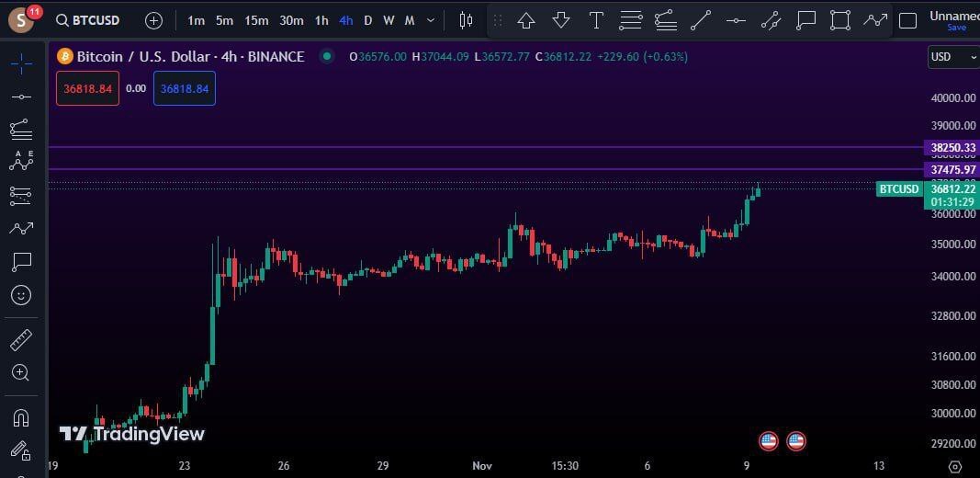Click the 40000.00 price axis label

click(x=953, y=98)
